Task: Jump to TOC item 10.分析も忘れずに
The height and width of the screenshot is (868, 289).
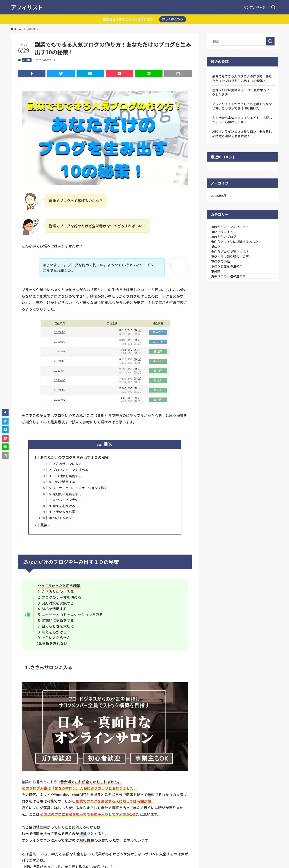Action: pyautogui.click(x=62, y=518)
